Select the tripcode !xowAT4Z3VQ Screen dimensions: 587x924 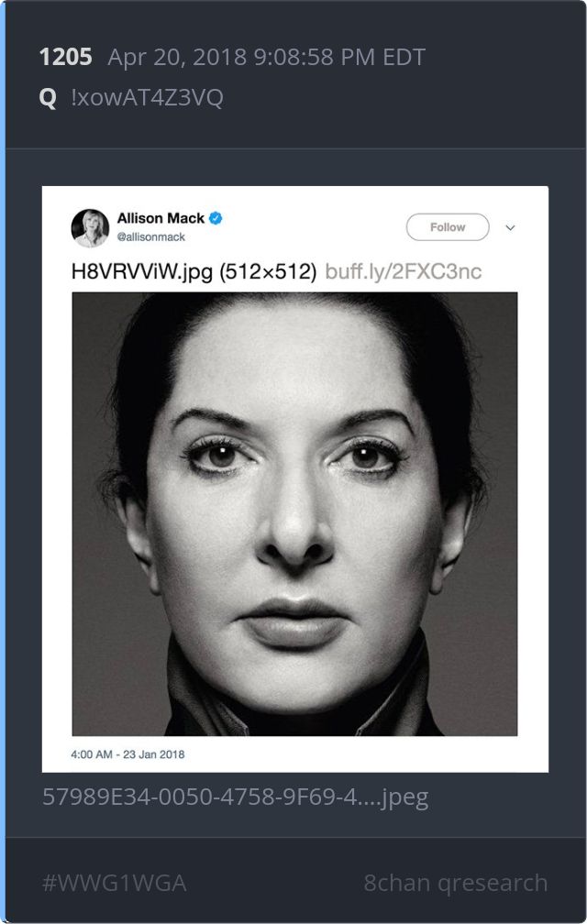coord(147,97)
